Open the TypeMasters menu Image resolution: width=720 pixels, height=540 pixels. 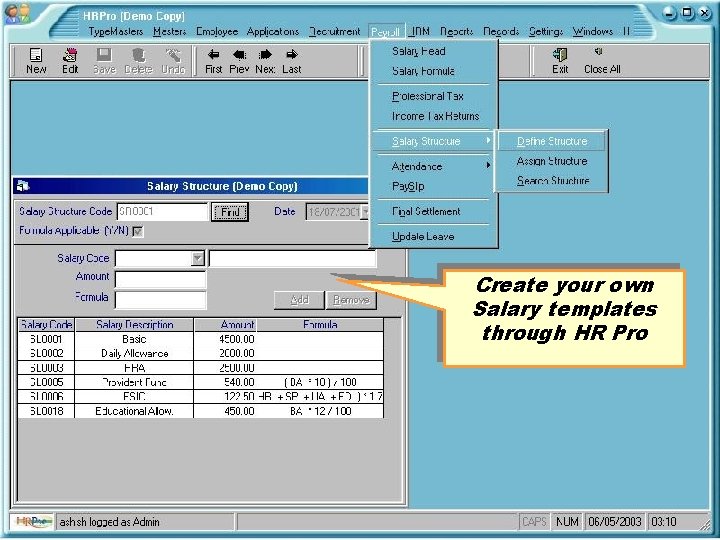(116, 32)
